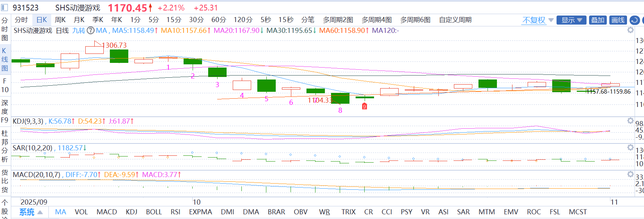This screenshot has height=219, width=644.
Task: Open the main chart settings gear
Action: 631,30
